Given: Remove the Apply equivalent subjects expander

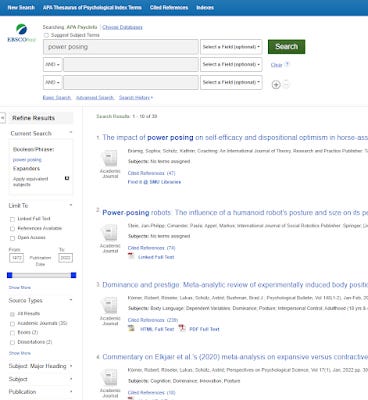Looking at the screenshot, I should tap(67, 178).
